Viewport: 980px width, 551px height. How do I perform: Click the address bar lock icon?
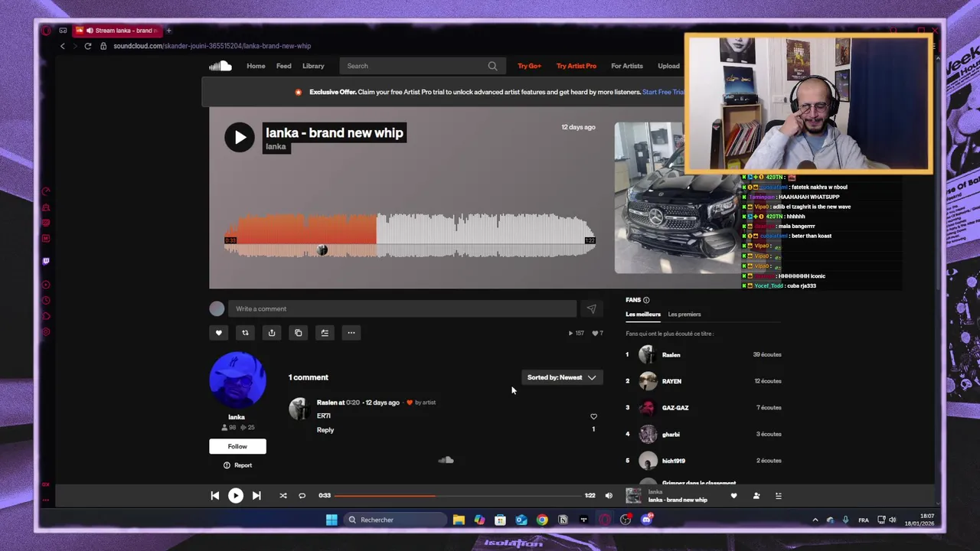[103, 46]
